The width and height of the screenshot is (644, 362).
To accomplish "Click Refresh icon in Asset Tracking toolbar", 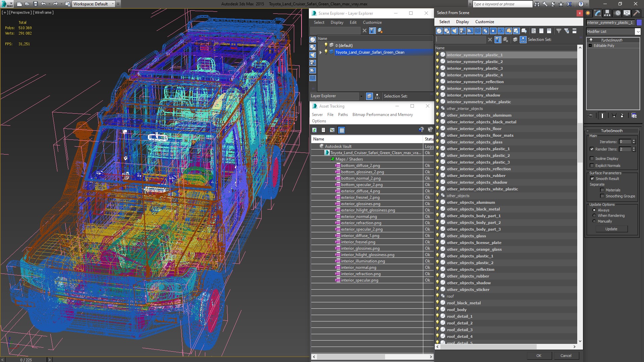I will 314,130.
